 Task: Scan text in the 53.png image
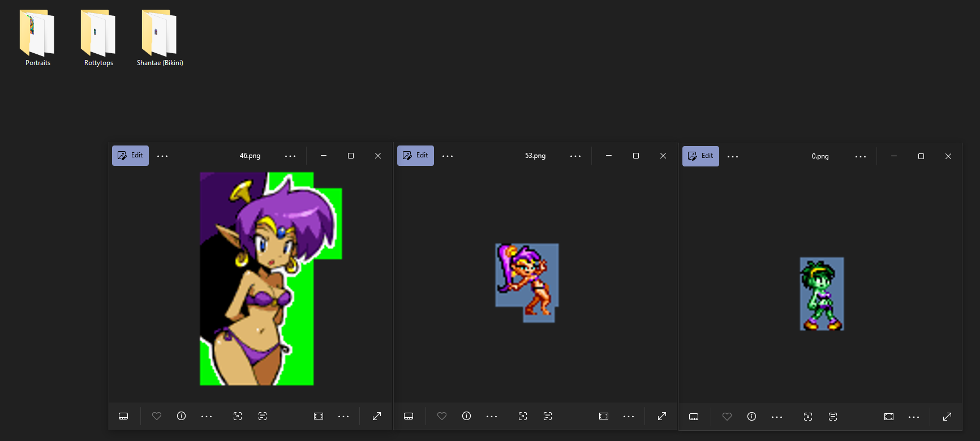click(548, 416)
